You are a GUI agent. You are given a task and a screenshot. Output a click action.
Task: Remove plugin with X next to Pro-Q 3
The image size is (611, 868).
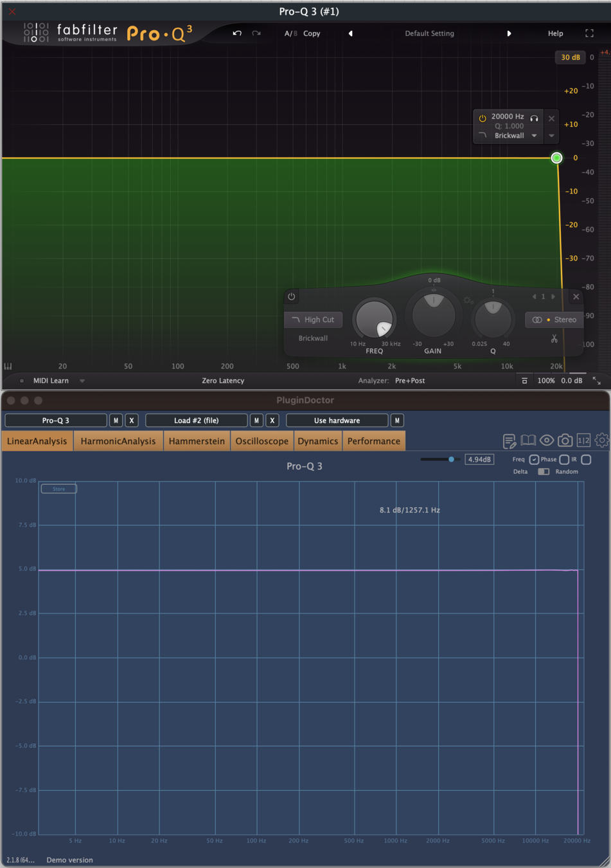coord(132,420)
